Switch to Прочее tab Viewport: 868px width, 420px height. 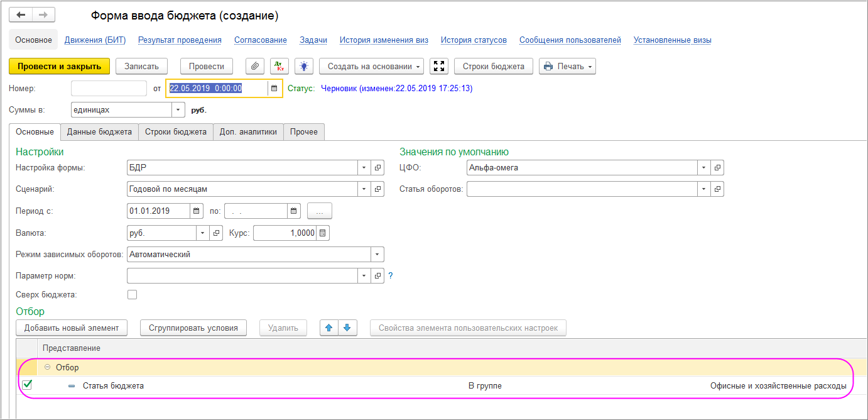pos(304,132)
